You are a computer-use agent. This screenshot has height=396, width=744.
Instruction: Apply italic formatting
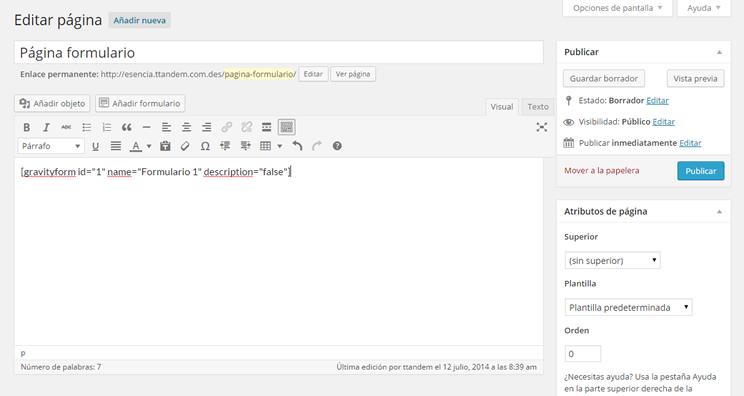46,127
